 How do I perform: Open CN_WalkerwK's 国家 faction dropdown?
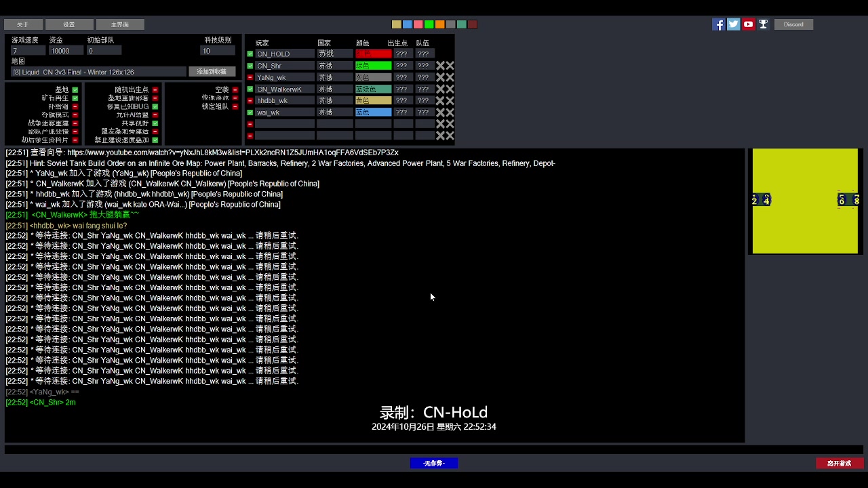[335, 89]
